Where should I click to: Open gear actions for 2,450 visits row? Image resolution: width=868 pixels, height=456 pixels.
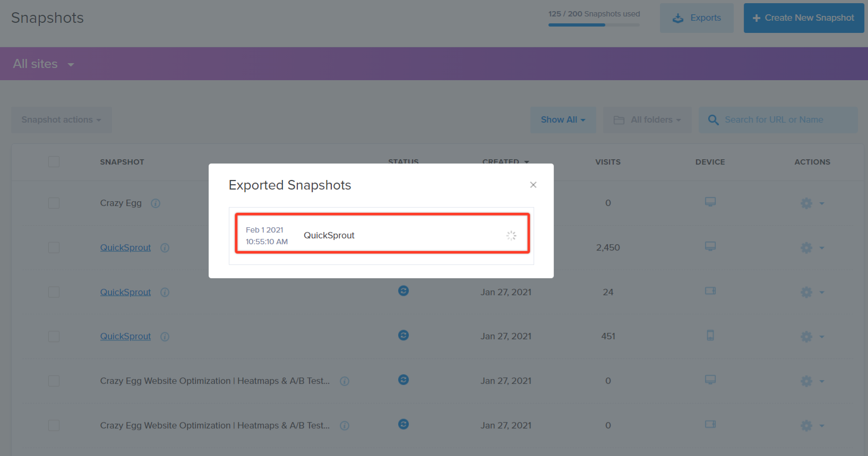pos(806,248)
